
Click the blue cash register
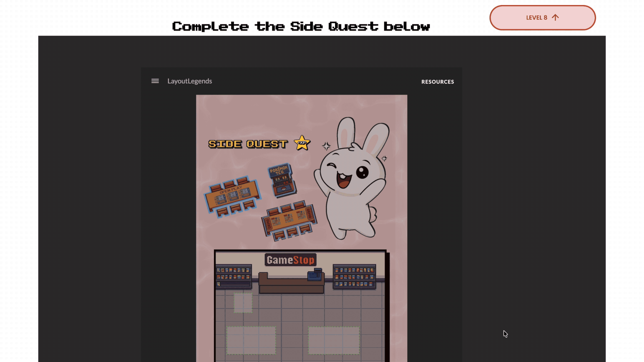[x=315, y=275]
